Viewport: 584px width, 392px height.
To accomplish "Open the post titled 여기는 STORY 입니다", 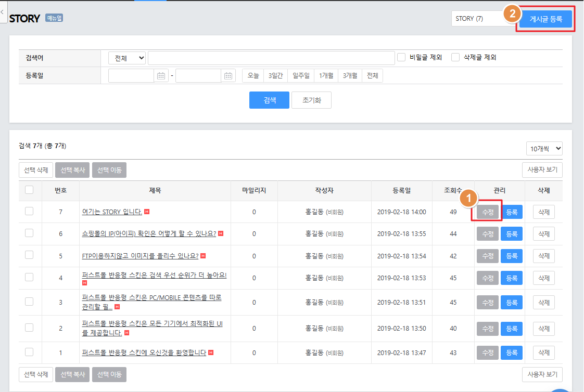I will (112, 212).
